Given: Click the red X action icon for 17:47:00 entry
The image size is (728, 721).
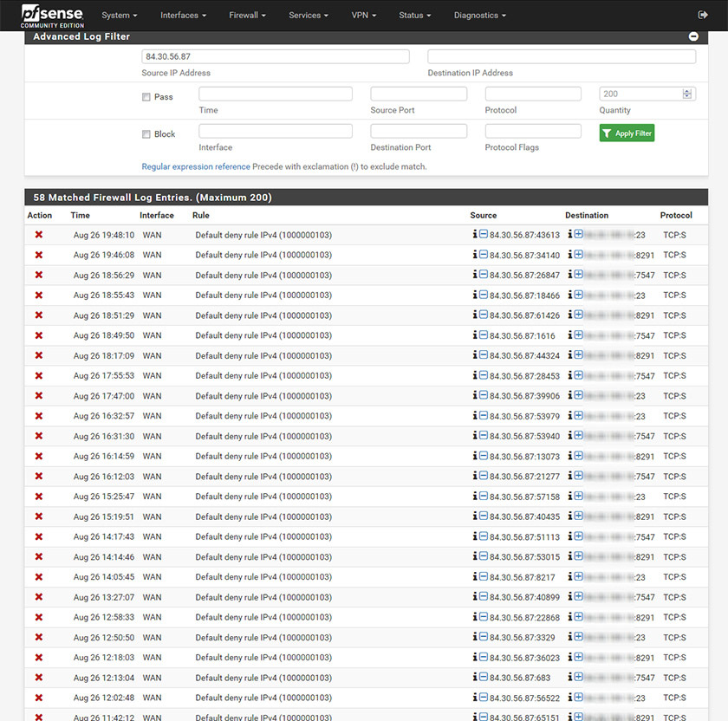Looking at the screenshot, I should (x=39, y=395).
